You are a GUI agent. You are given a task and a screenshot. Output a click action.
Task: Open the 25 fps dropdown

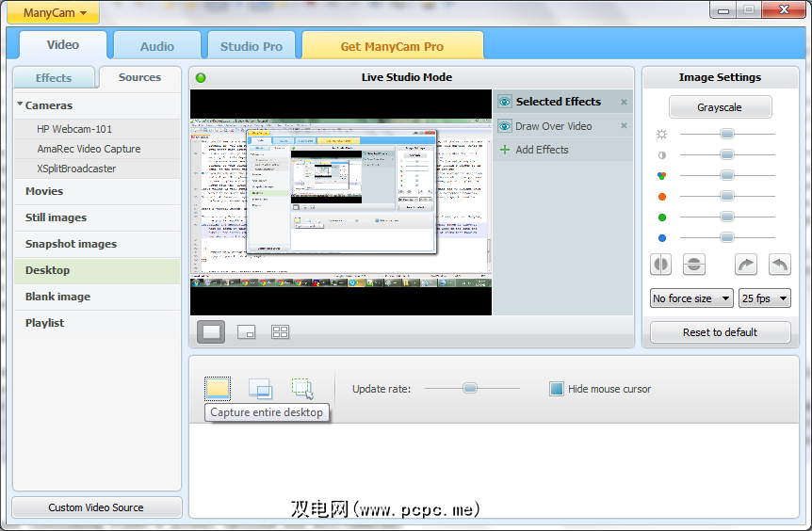(x=765, y=298)
